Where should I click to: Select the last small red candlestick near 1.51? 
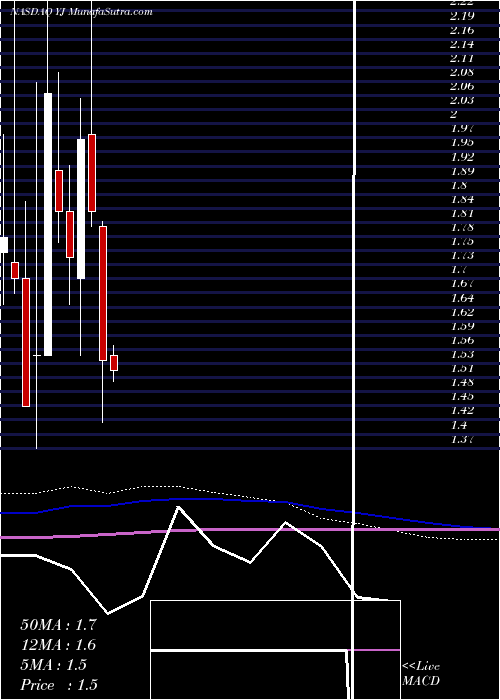114,363
